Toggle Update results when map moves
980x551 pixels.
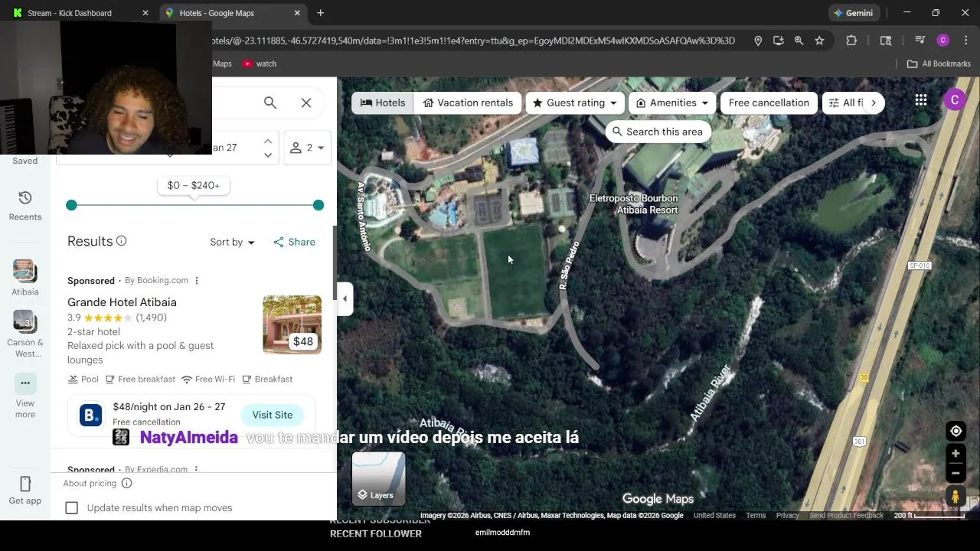72,508
